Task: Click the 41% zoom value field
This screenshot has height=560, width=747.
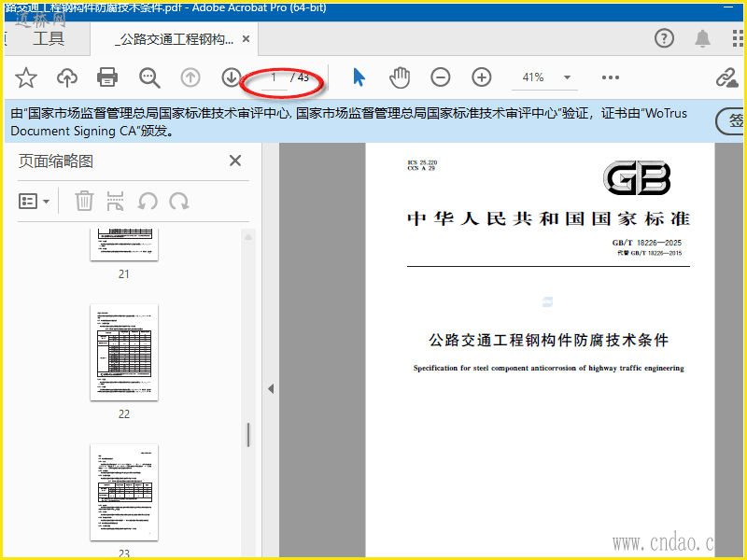Action: (x=533, y=77)
